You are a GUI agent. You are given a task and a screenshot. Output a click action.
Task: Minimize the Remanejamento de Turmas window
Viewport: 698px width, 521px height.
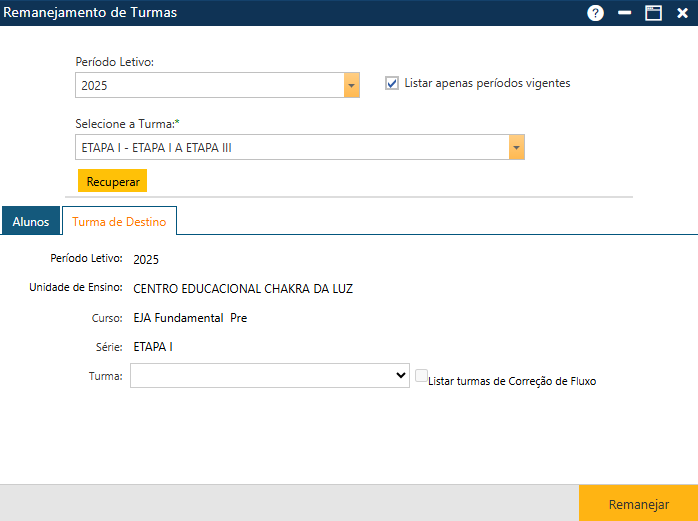click(x=625, y=13)
